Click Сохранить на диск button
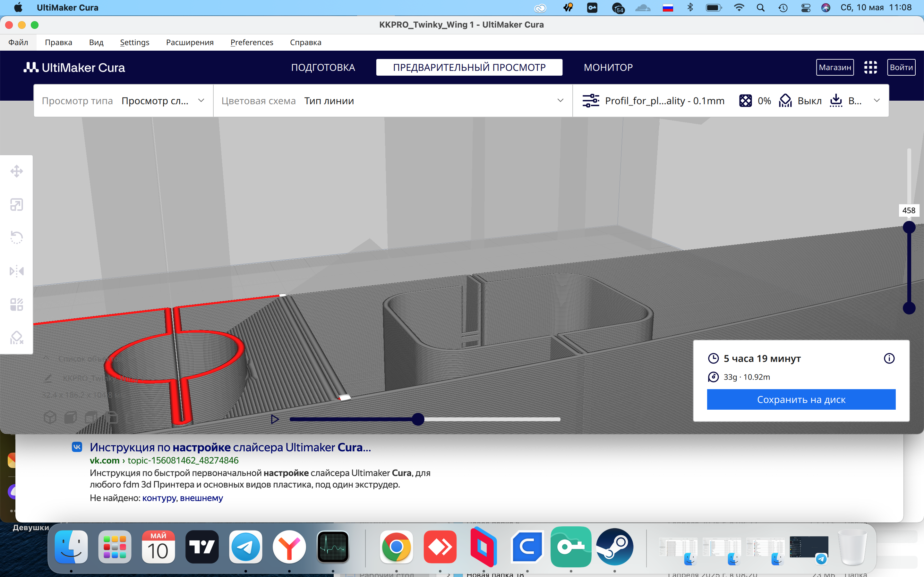 801,399
